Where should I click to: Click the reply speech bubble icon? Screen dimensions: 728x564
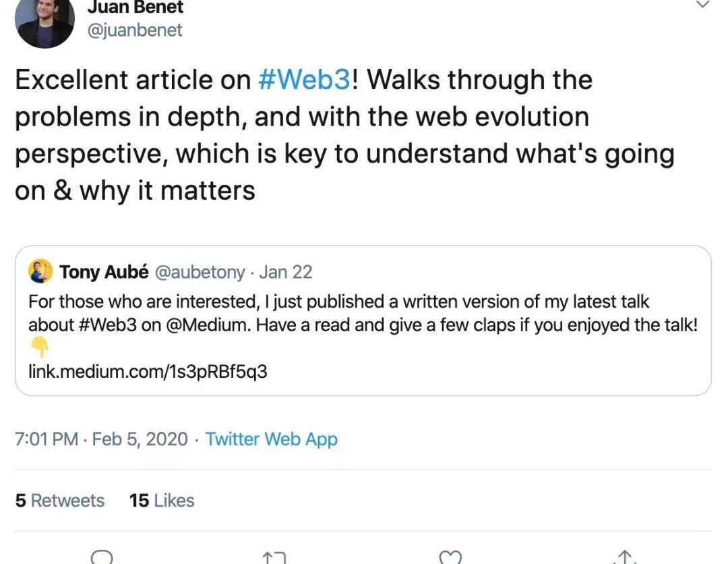pyautogui.click(x=102, y=557)
